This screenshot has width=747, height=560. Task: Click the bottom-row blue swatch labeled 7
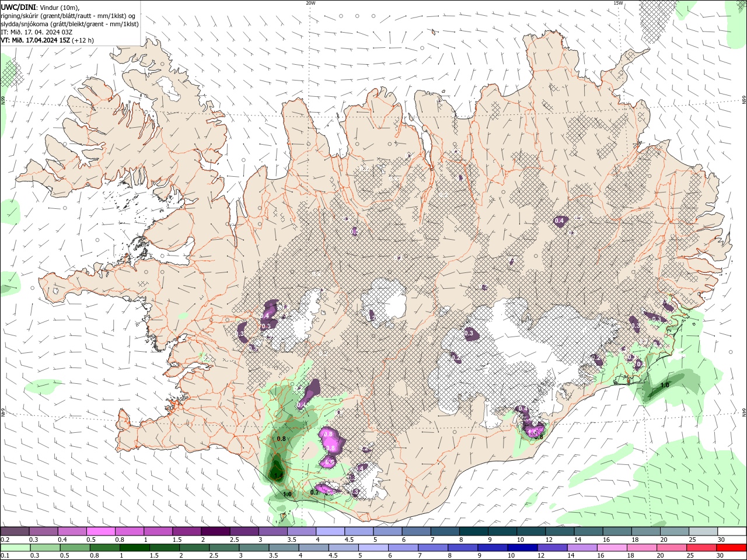pyautogui.click(x=433, y=548)
